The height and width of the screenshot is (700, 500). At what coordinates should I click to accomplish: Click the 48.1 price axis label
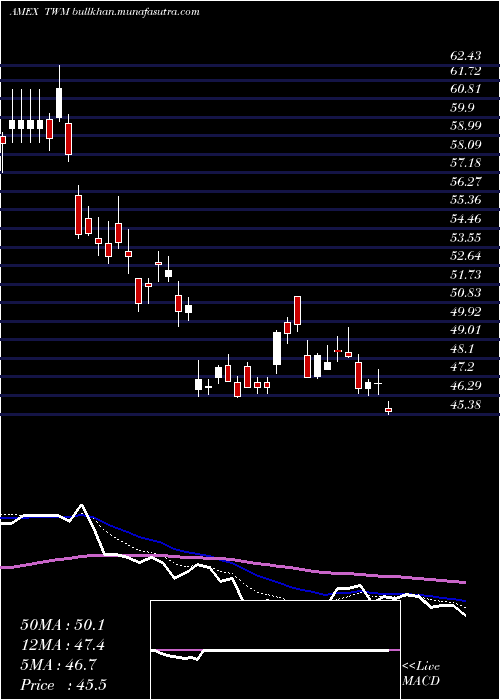[462, 348]
